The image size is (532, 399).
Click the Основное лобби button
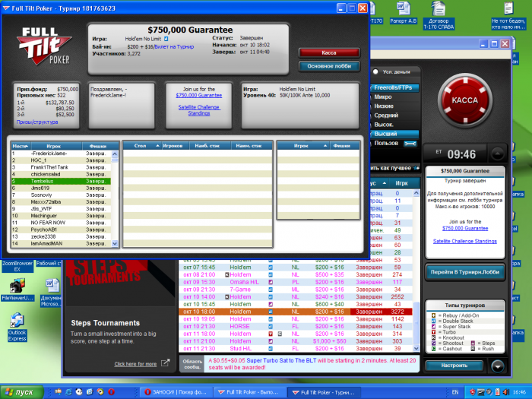(x=329, y=66)
